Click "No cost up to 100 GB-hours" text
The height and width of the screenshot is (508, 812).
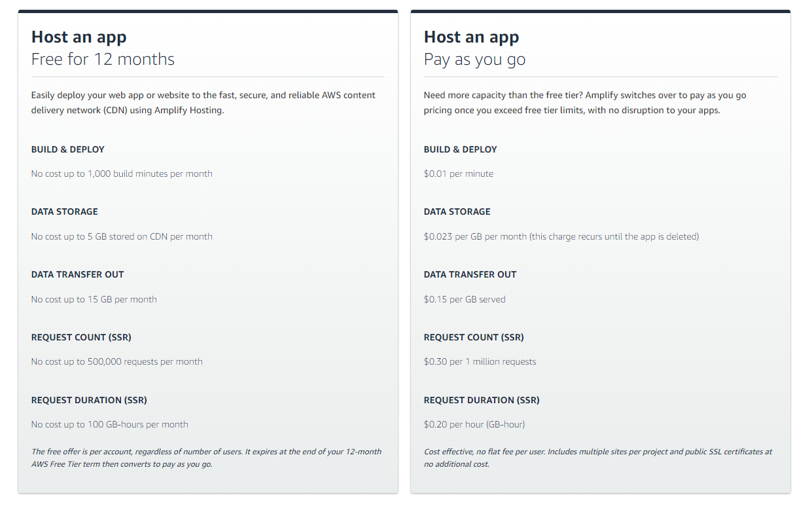pos(110,425)
